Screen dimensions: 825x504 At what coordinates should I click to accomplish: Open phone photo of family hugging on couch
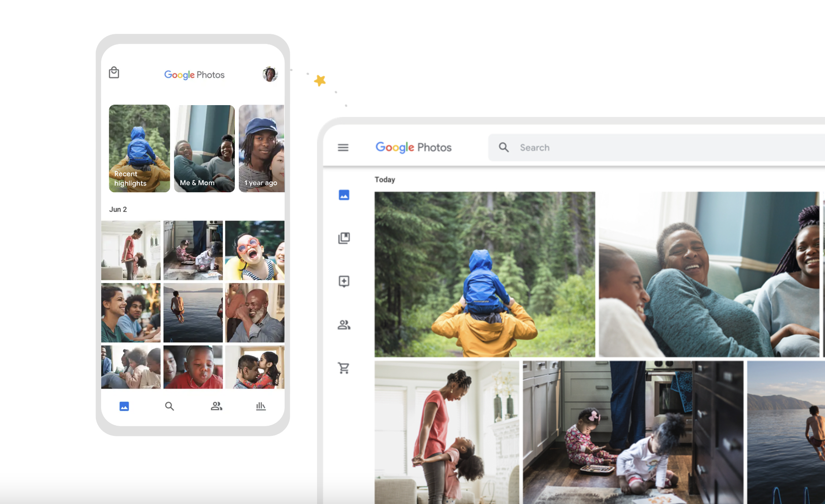[x=131, y=367]
